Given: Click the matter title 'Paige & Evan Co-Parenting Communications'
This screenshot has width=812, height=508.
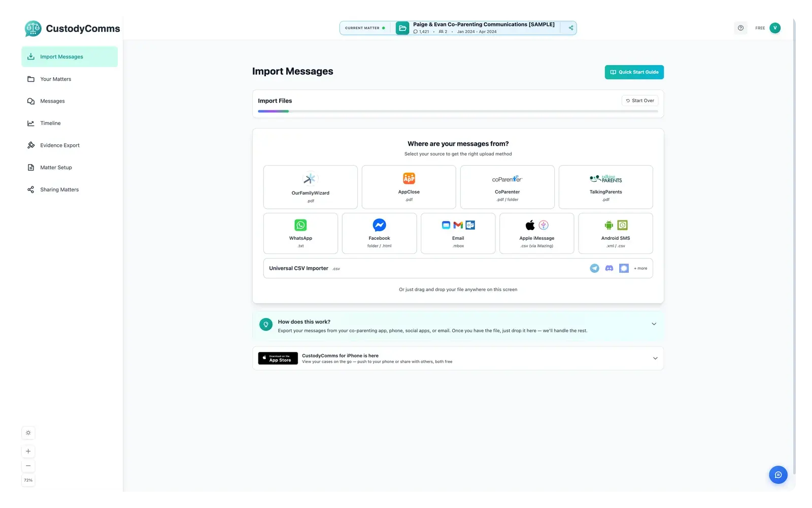Looking at the screenshot, I should point(484,24).
